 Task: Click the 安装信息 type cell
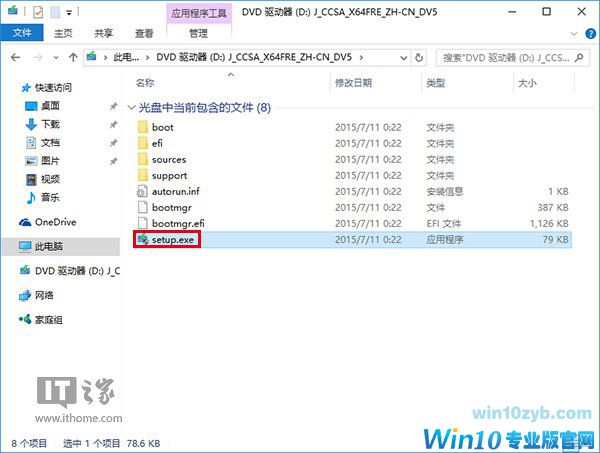point(445,191)
